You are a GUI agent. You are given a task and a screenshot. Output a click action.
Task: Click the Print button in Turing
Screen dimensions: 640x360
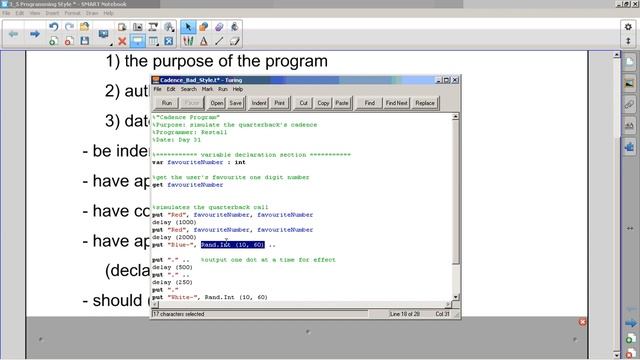pos(280,103)
